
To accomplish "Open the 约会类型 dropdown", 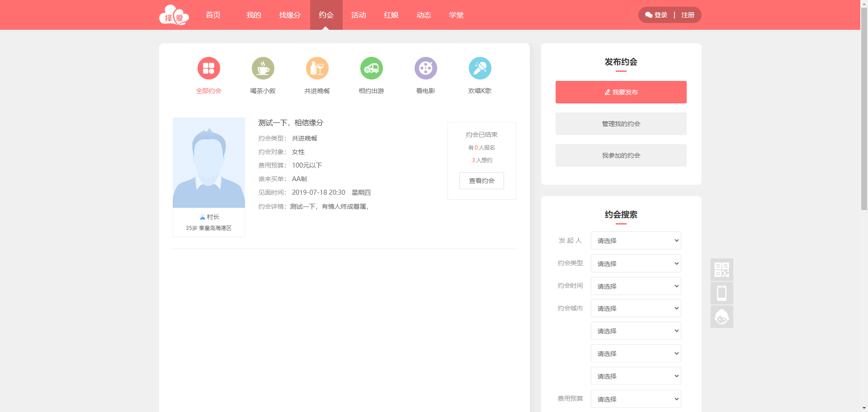I will point(636,263).
